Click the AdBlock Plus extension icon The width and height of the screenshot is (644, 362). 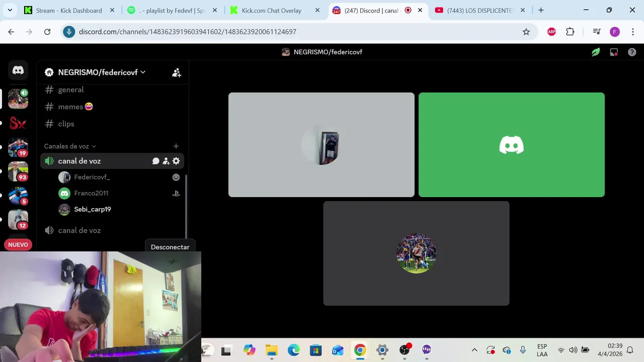pyautogui.click(x=551, y=32)
